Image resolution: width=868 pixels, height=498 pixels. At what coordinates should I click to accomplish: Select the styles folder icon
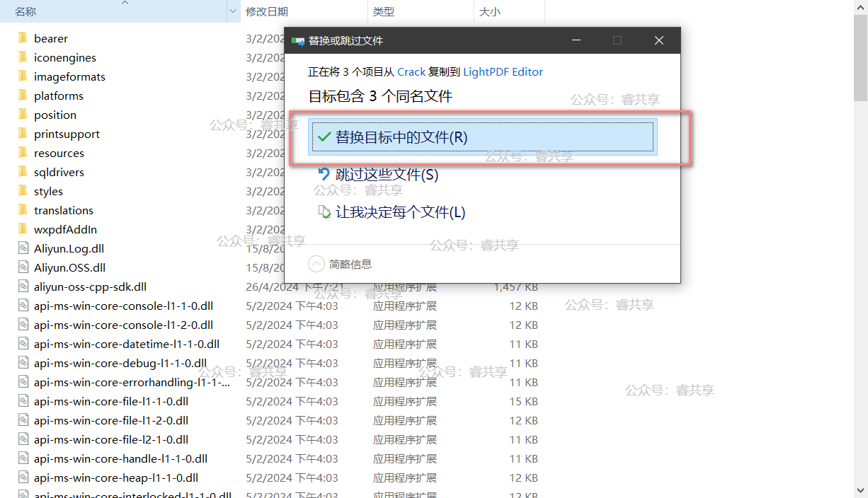22,191
